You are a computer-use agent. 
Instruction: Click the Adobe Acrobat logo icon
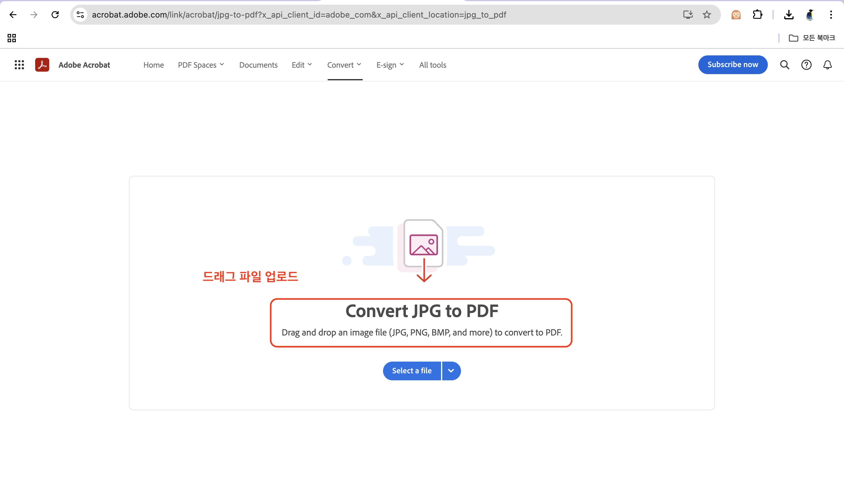(x=42, y=65)
